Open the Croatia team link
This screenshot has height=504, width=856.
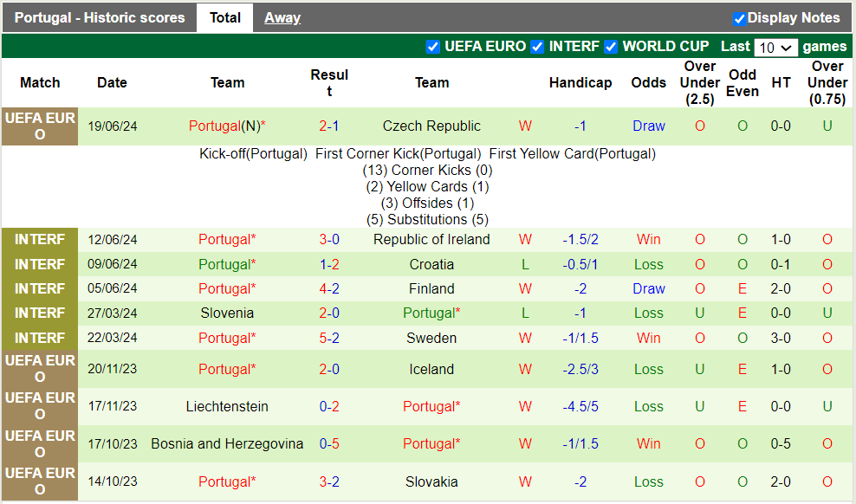click(x=431, y=265)
